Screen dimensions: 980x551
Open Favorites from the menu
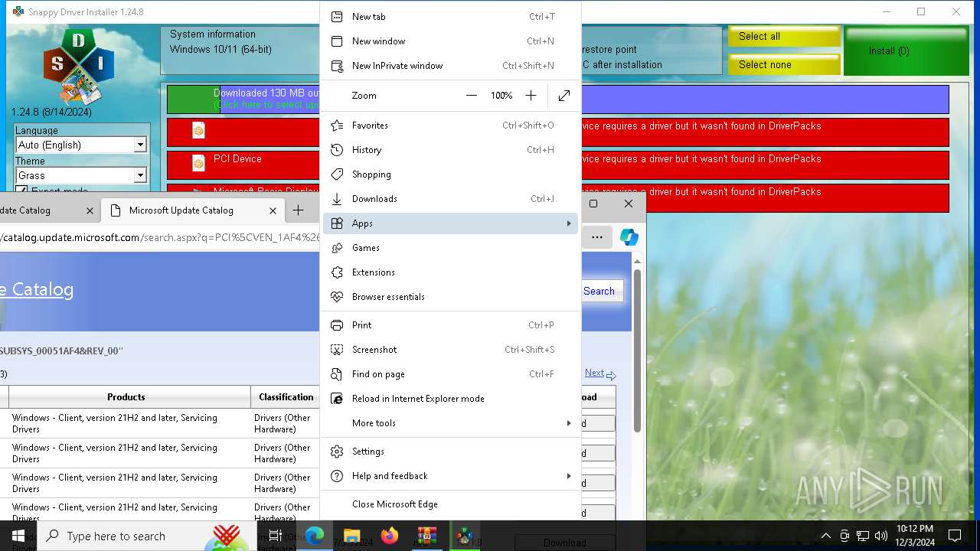[x=450, y=126]
